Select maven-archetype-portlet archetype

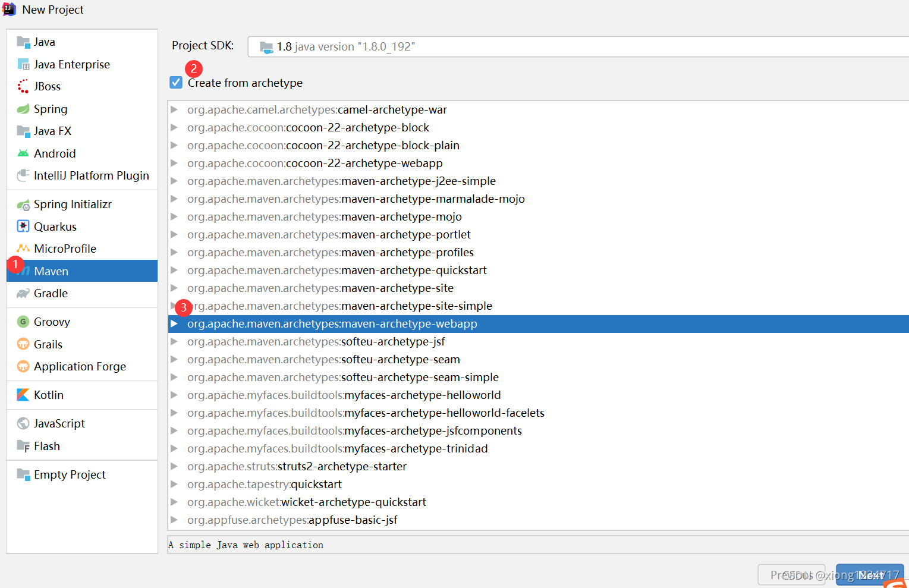point(538,234)
